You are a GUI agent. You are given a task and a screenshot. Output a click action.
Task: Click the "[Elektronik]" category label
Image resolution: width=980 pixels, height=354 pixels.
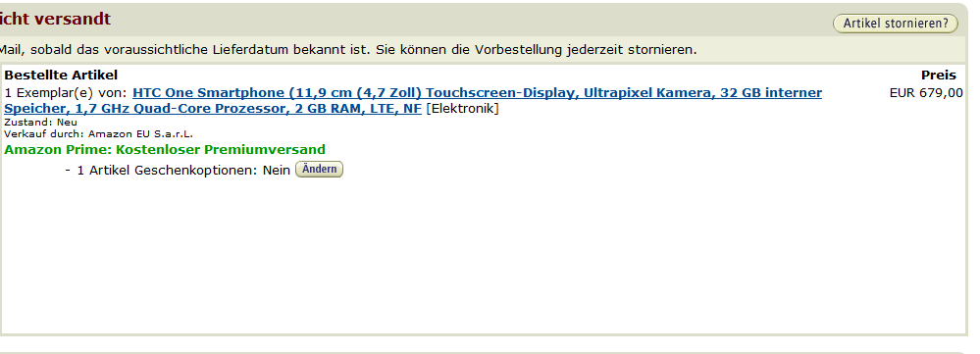tap(462, 109)
